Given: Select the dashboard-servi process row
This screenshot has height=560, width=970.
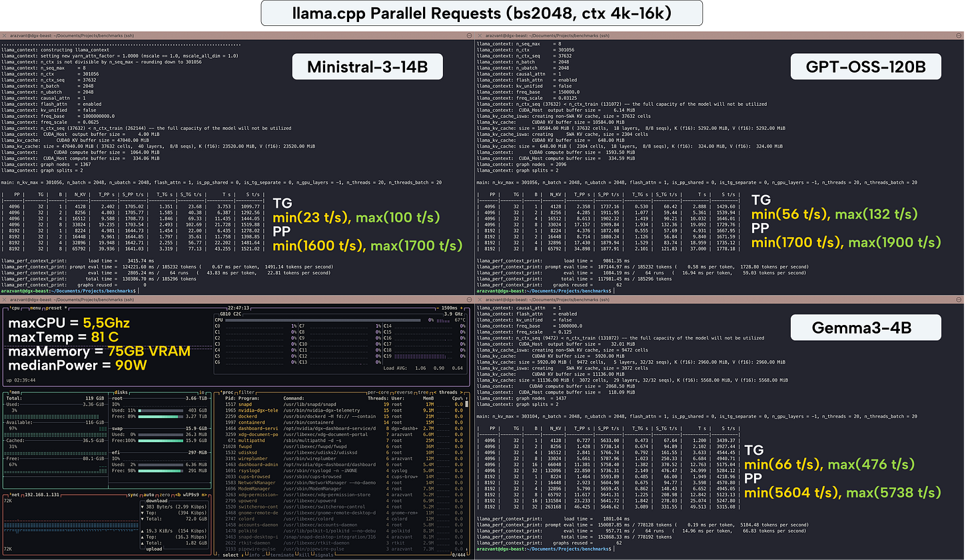Looking at the screenshot, I should click(343, 428).
